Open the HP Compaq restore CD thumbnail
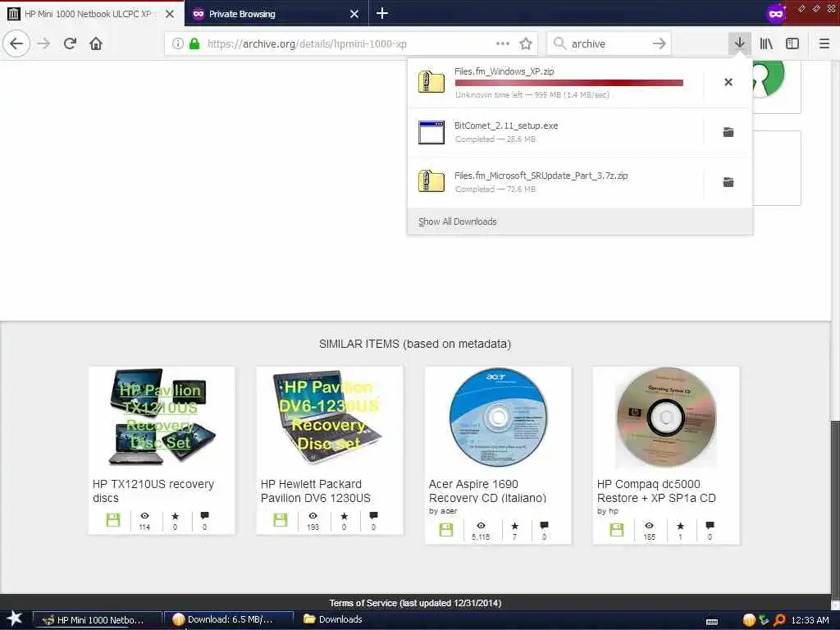The image size is (840, 630). (x=666, y=417)
